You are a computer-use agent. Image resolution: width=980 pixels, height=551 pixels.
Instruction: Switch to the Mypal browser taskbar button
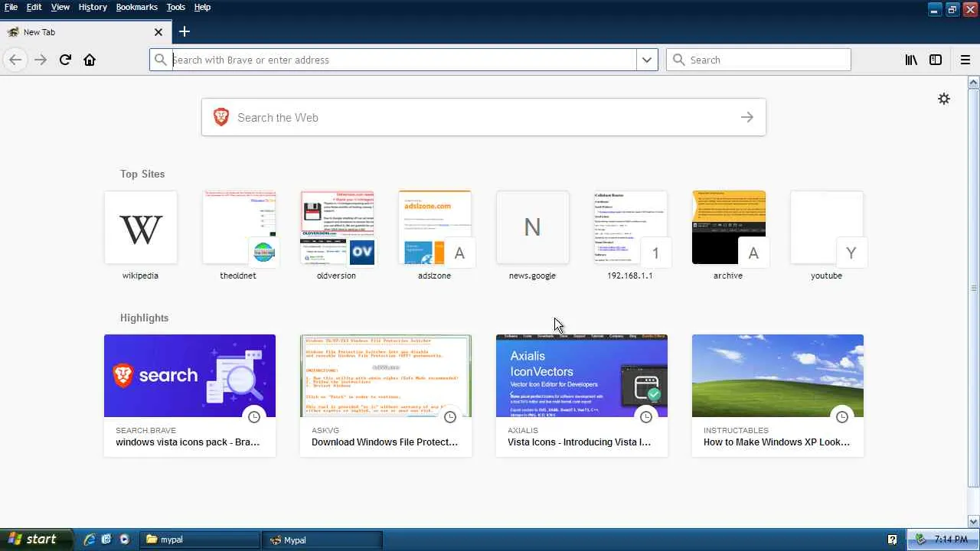322,540
